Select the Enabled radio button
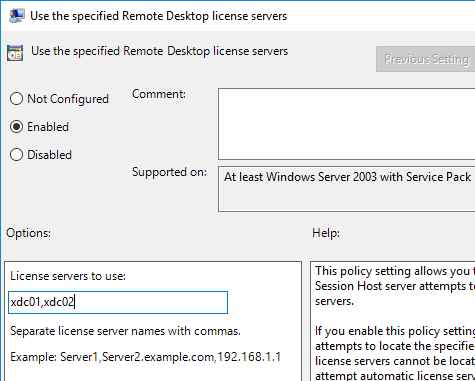 [x=16, y=127]
